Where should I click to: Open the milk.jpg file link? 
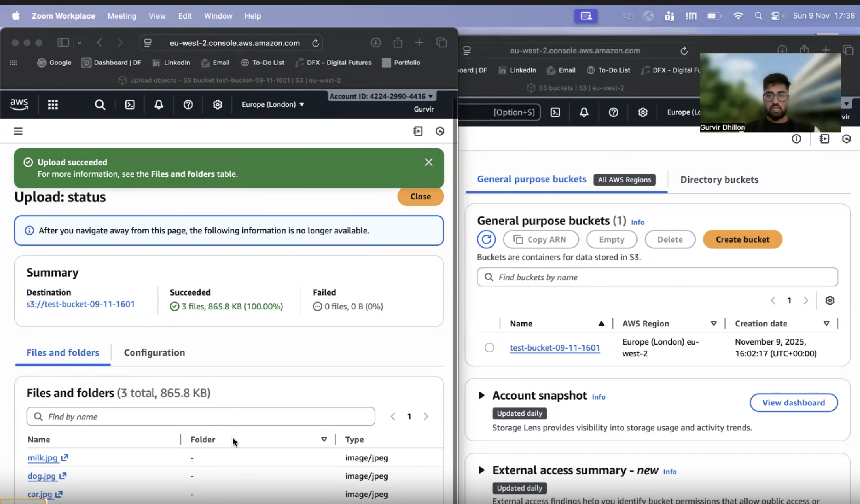pos(43,458)
